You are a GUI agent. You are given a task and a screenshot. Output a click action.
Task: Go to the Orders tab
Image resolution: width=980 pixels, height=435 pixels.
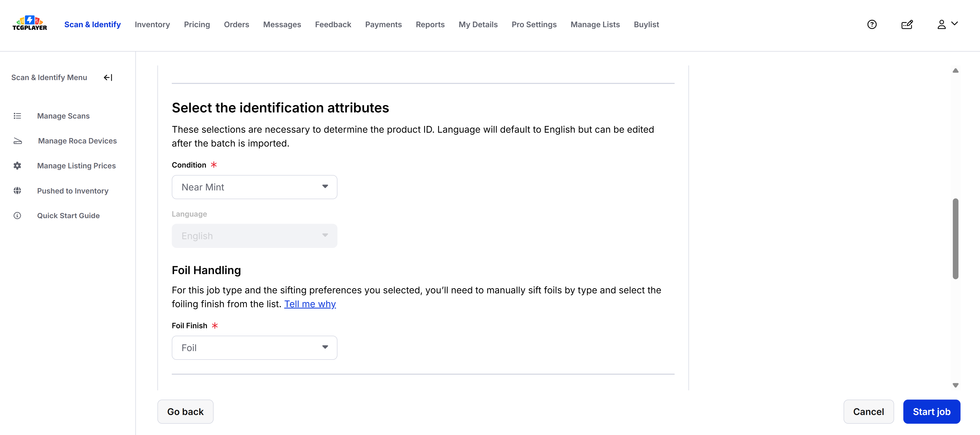tap(236, 24)
